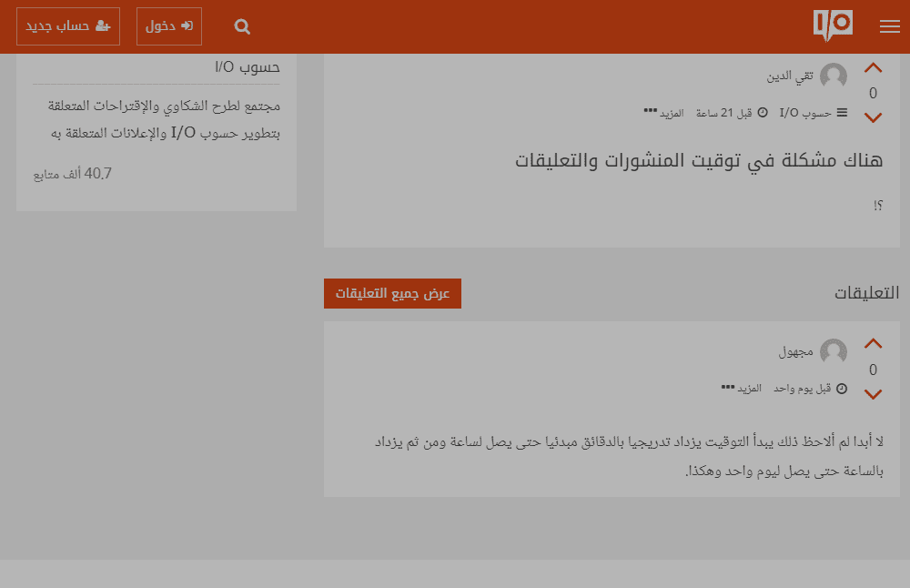910x588 pixels.
Task: Open the hamburger menu icon
Action: click(889, 26)
